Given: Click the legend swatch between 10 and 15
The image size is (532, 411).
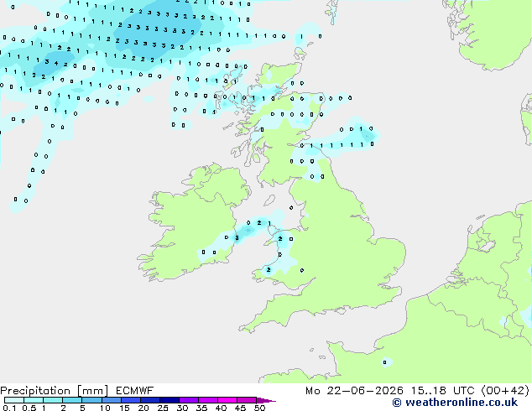Looking at the screenshot, I should (112, 400).
